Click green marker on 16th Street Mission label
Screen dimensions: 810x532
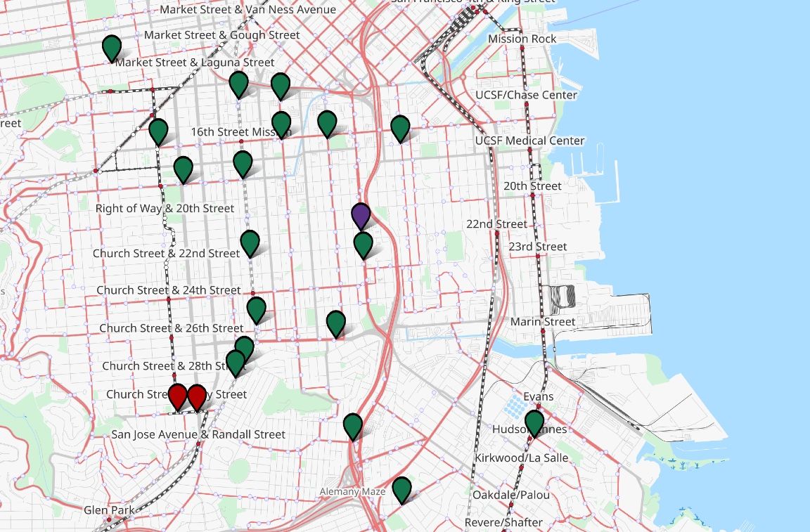[x=281, y=124]
